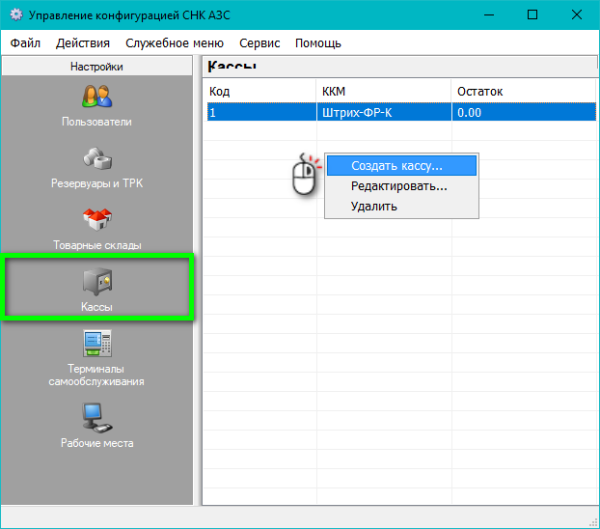
Task: Sort table by the Код column header
Action: pyautogui.click(x=260, y=91)
